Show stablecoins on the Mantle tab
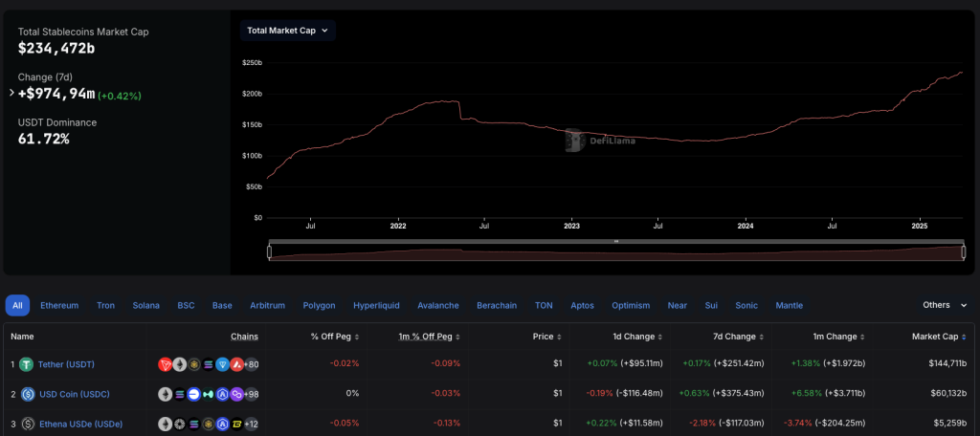980x436 pixels. [x=789, y=305]
